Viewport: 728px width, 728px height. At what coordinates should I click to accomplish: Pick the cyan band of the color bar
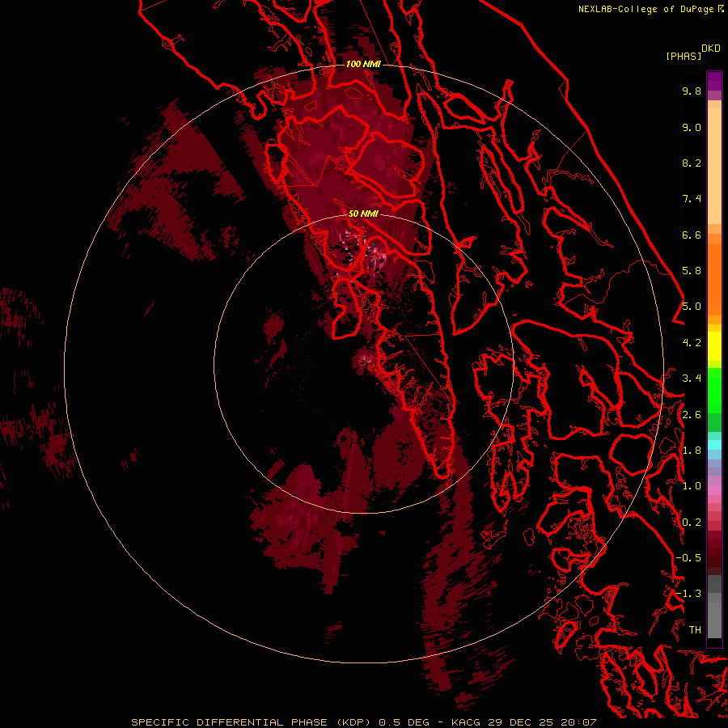714,445
